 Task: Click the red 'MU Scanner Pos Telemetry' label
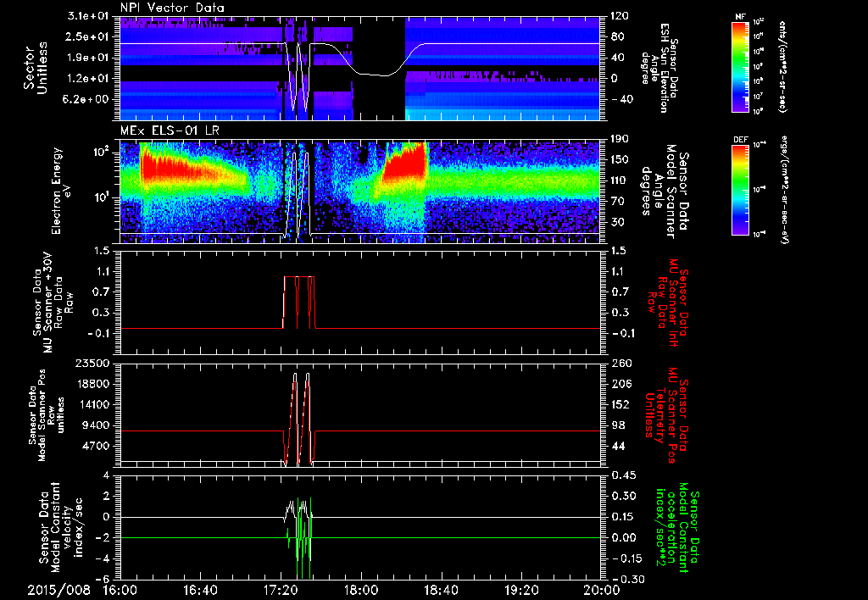[x=667, y=415]
